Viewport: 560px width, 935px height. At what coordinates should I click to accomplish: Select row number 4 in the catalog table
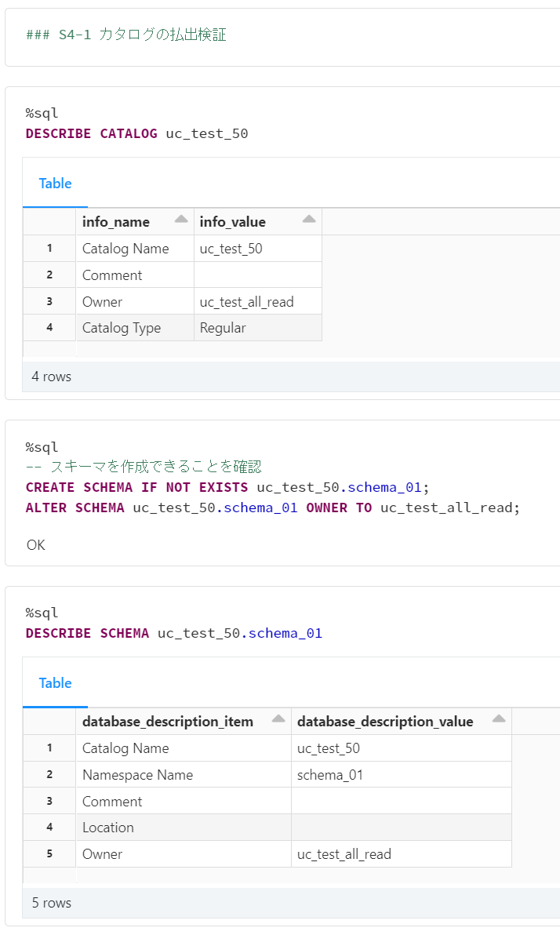point(49,327)
